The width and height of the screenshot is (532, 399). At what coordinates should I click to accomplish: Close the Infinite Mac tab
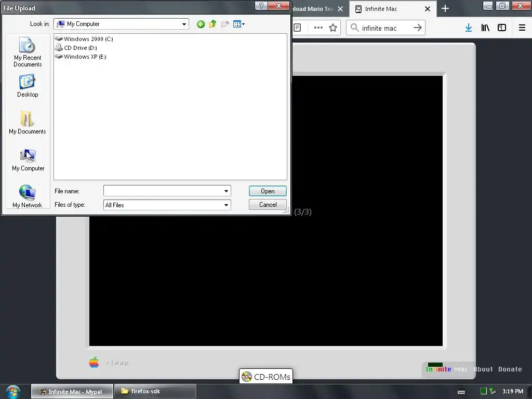(x=428, y=9)
